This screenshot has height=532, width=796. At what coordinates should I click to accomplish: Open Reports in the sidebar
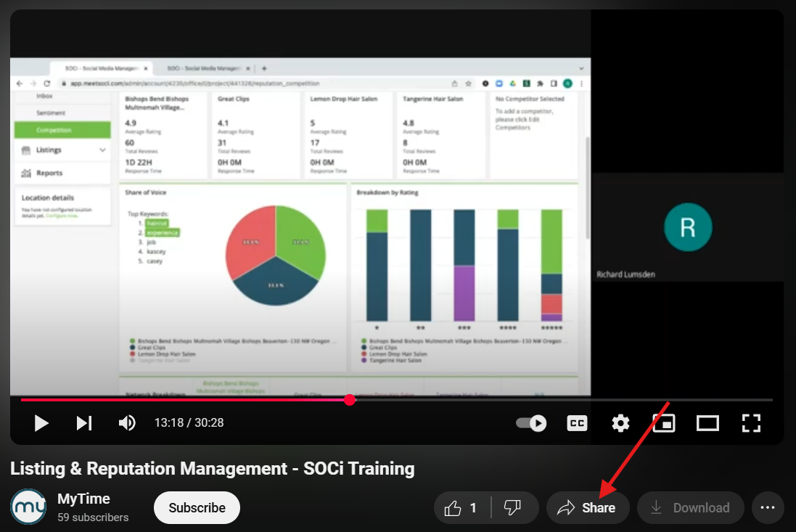coord(62,173)
